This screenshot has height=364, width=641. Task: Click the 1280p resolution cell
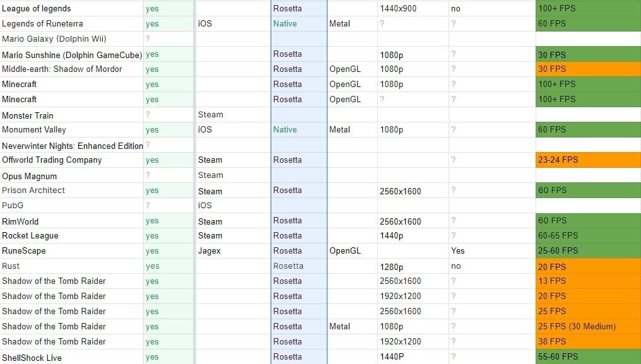(391, 266)
